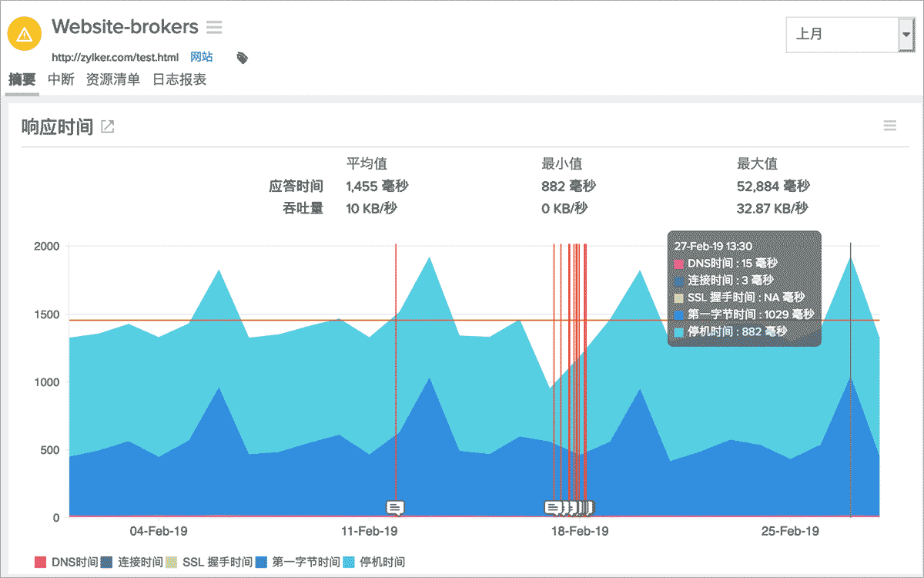
Task: Open the hamburger menu beside Website-brokers
Action: [214, 28]
